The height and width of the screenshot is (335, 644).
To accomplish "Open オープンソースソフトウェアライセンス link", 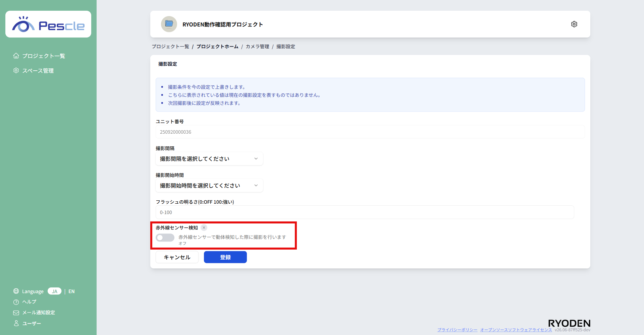I will point(516,330).
